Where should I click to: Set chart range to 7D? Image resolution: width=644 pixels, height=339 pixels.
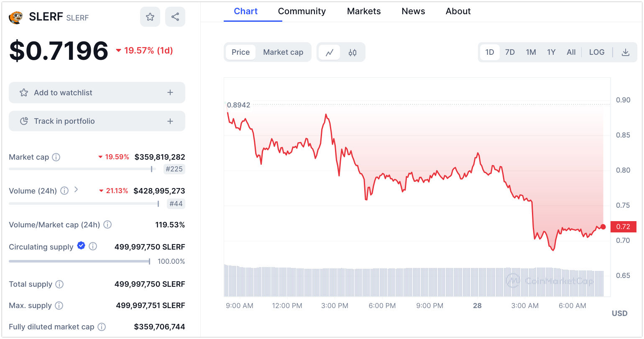point(510,52)
